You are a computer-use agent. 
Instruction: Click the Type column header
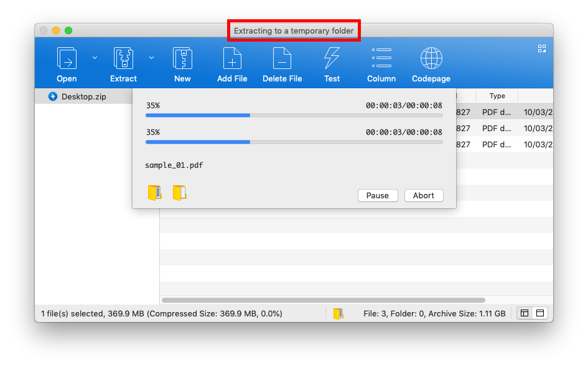point(497,96)
